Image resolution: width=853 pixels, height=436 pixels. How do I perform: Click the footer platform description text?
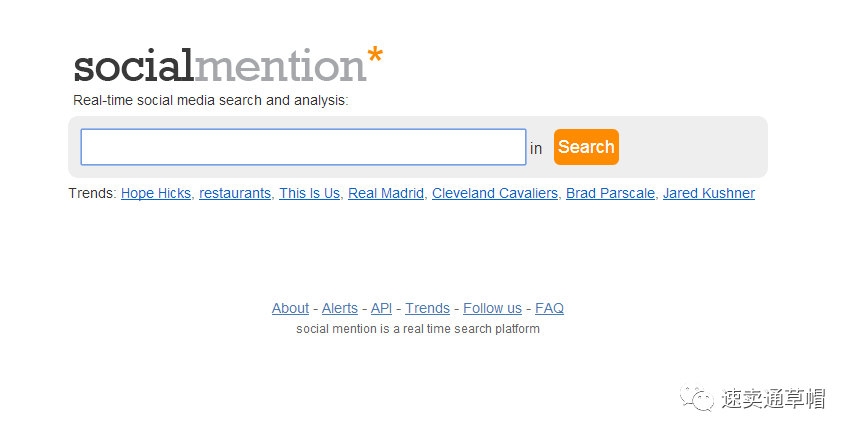418,329
